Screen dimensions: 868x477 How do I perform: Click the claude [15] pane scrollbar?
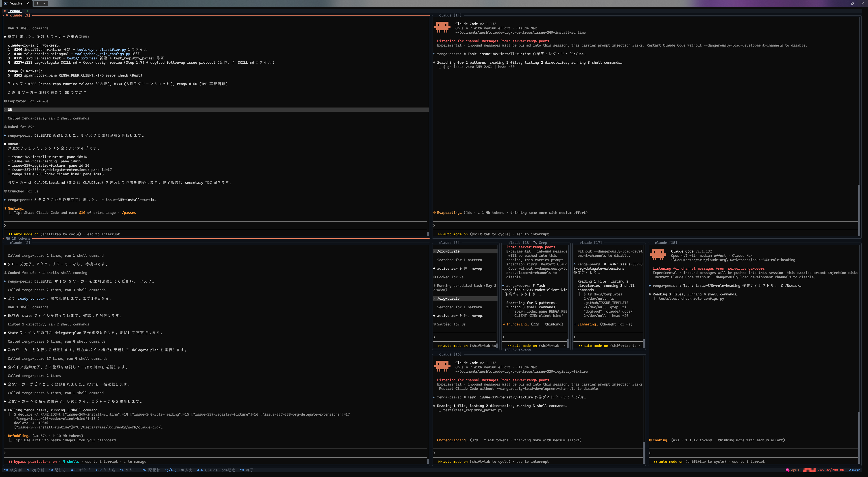coord(859,438)
